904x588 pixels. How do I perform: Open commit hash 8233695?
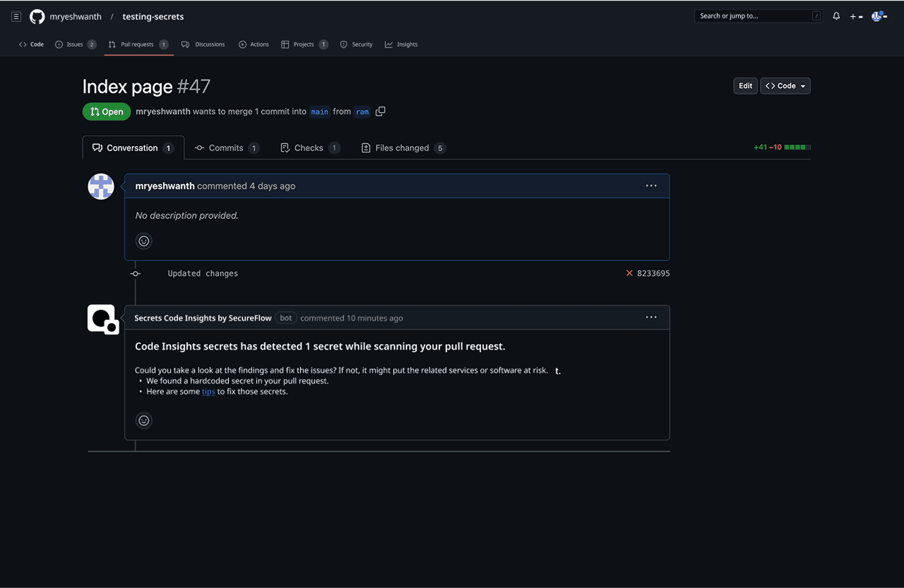(653, 273)
